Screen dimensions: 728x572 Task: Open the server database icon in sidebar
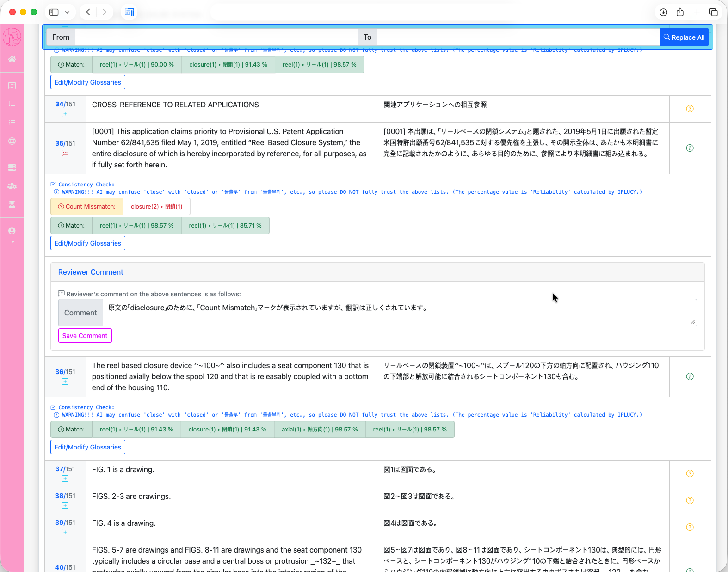click(x=12, y=167)
